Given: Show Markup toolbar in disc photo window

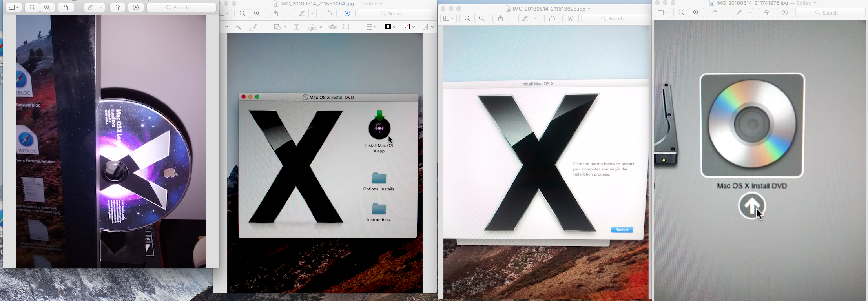Looking at the screenshot, I should click(136, 7).
